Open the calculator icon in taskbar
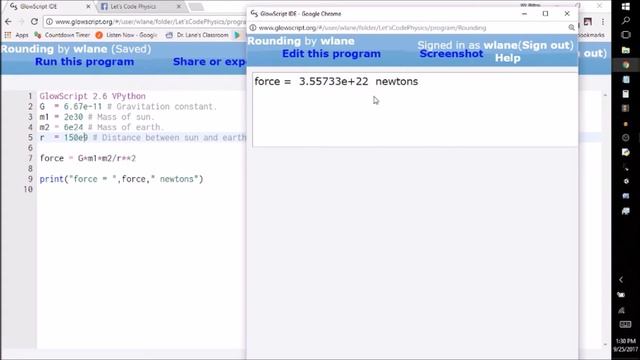This screenshot has width=640, height=360. point(626,94)
